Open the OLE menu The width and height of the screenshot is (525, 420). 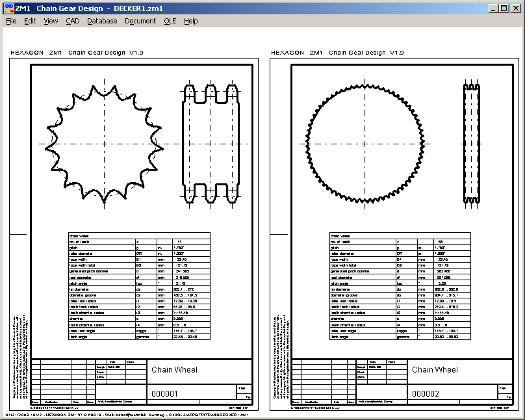pyautogui.click(x=170, y=21)
